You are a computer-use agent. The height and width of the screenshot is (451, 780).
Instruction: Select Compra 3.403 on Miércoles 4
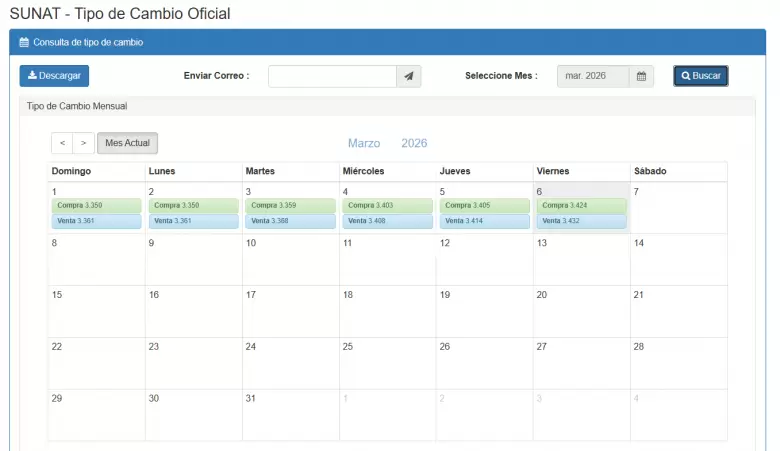point(388,205)
